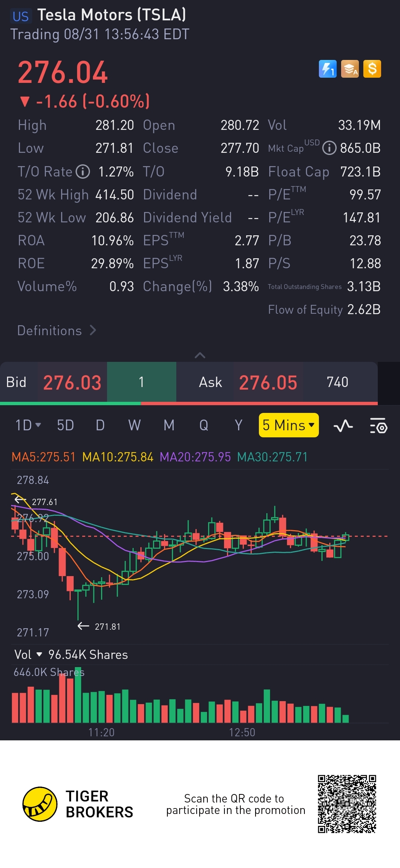400x868 pixels.
Task: Tap the 52 Wk High value 414.50
Action: pos(114,195)
